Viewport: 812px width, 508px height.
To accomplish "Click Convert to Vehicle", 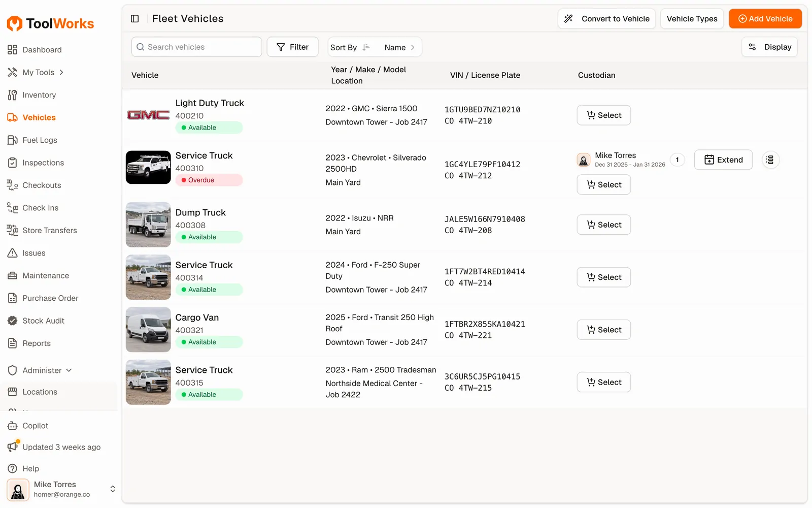I will [x=606, y=19].
